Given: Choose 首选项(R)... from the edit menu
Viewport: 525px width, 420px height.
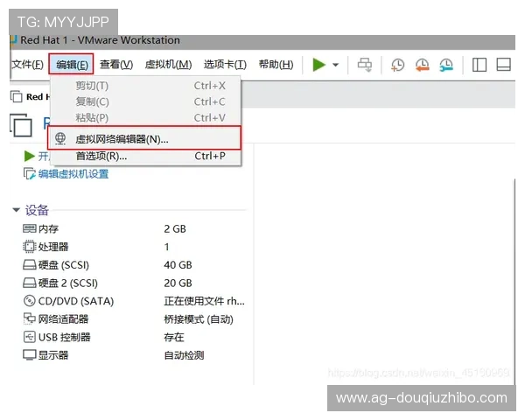Looking at the screenshot, I should point(145,156).
